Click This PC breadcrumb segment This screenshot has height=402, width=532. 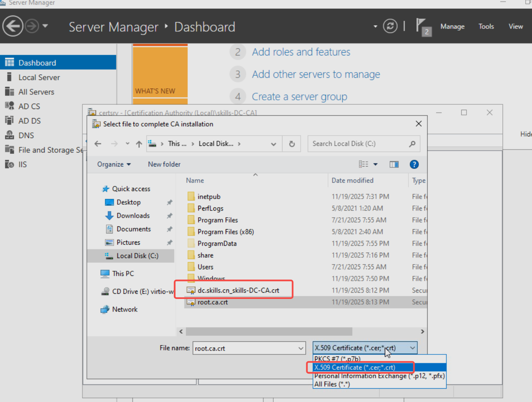coord(177,144)
